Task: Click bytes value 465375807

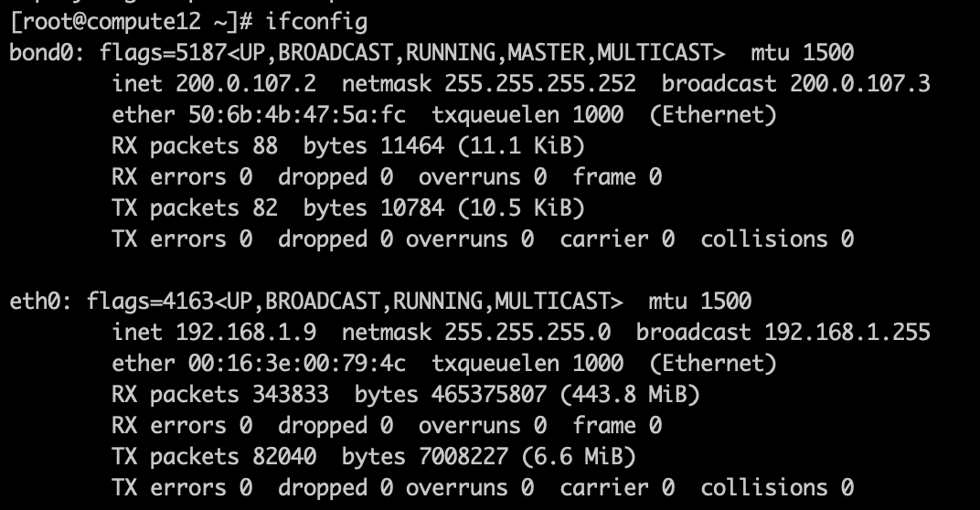Action: (489, 394)
